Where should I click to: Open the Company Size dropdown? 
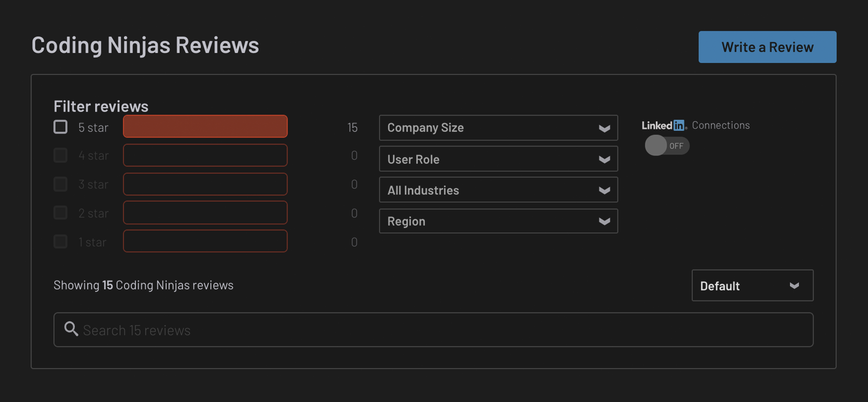click(x=498, y=128)
